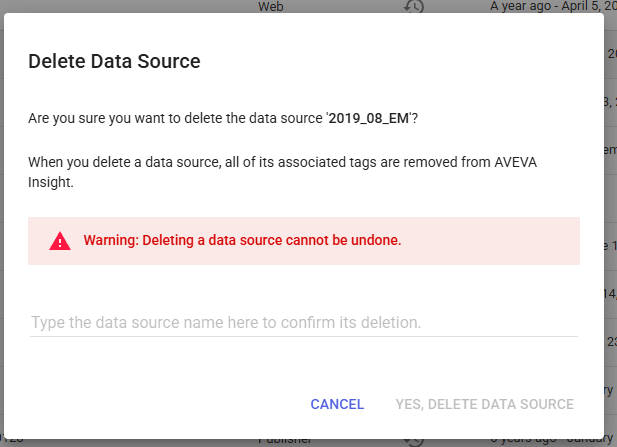Click the 'Delete Data Source' dialog title

[x=114, y=61]
